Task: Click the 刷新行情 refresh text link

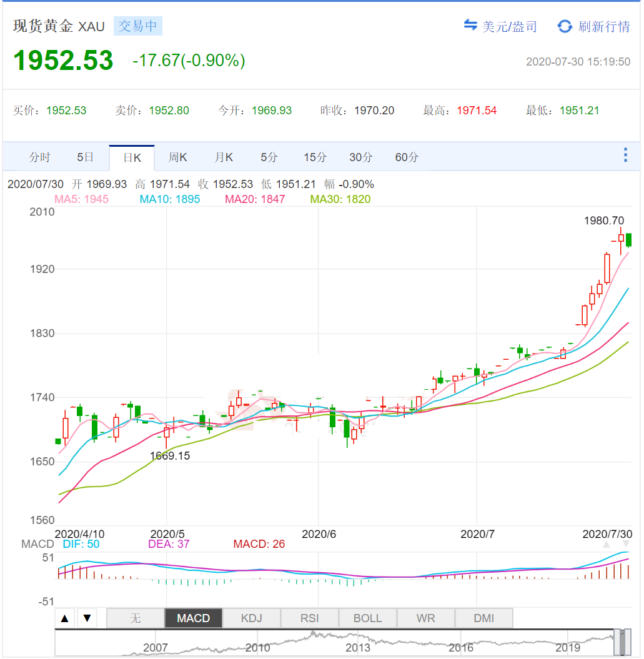Action: point(604,26)
